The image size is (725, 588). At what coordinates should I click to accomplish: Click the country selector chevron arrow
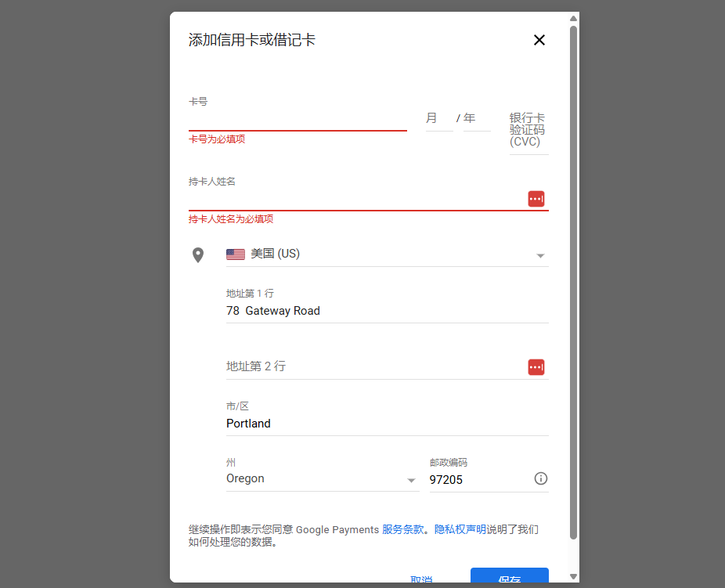coord(540,255)
